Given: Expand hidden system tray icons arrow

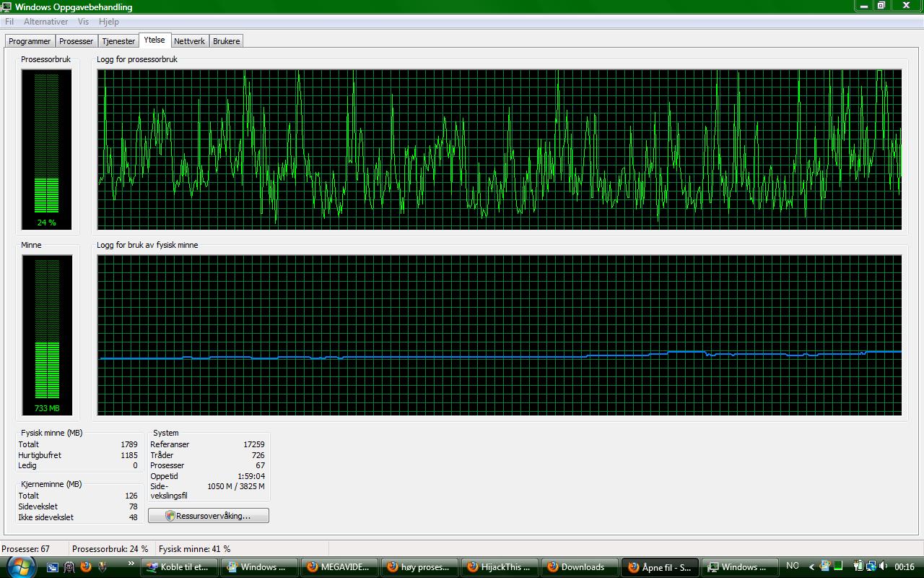Looking at the screenshot, I should click(x=811, y=567).
